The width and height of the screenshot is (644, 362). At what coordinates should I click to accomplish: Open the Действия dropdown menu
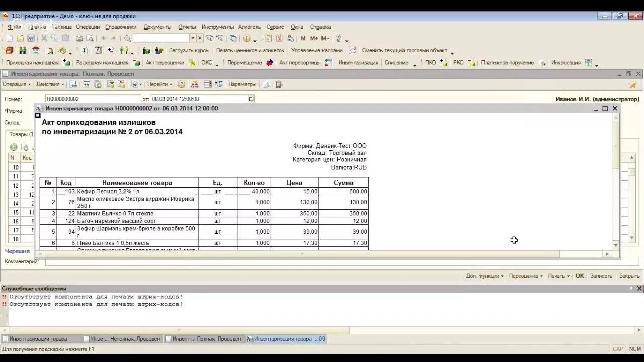50,84
